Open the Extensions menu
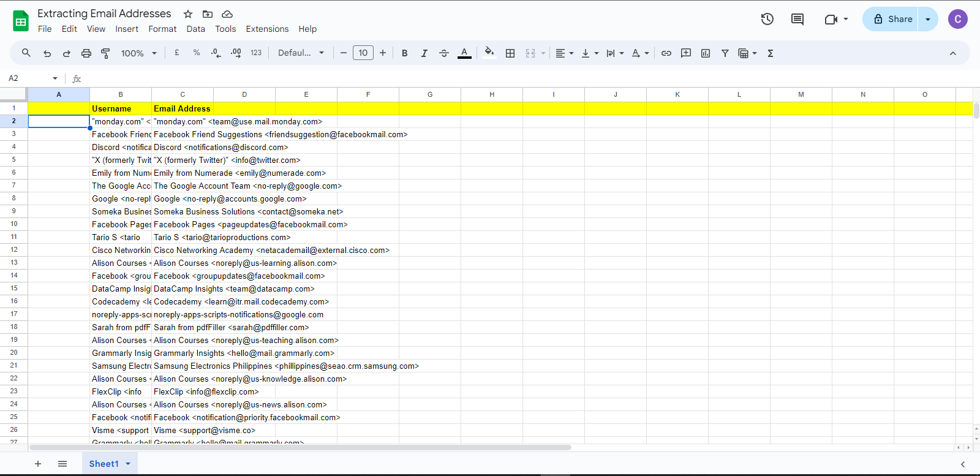This screenshot has width=980, height=476. point(267,29)
